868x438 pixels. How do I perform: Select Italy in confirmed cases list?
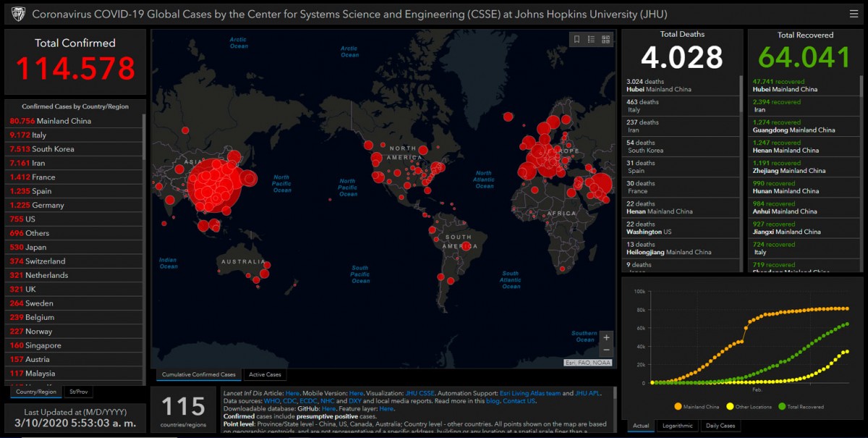click(75, 135)
